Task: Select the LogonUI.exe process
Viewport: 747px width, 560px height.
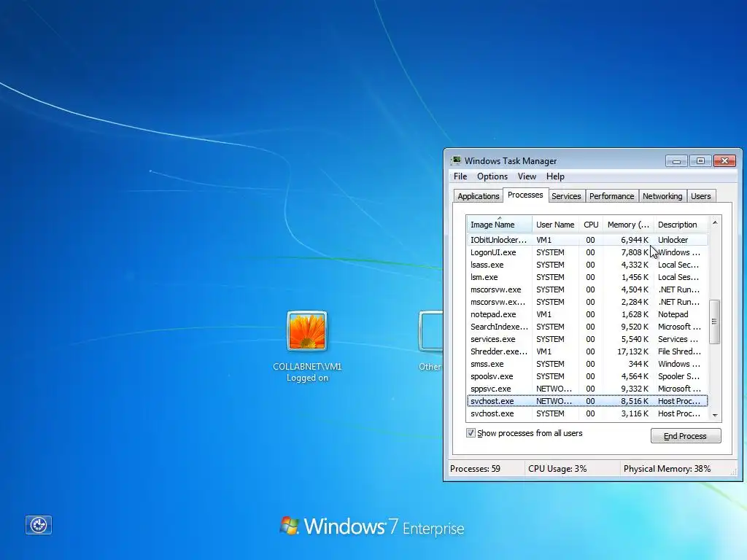Action: click(587, 252)
